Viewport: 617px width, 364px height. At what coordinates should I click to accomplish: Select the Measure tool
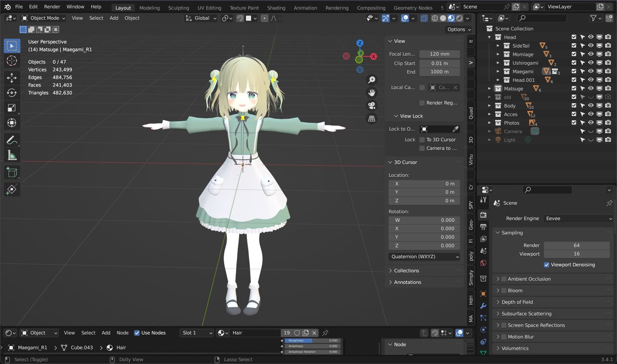[12, 155]
